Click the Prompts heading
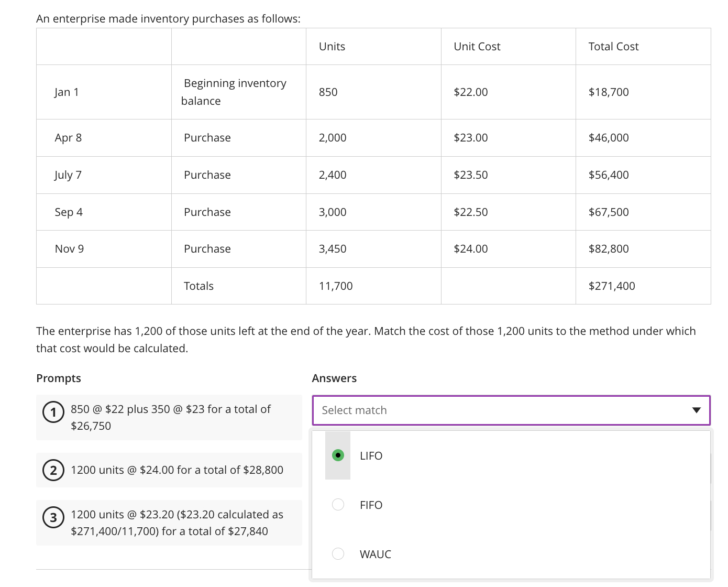 click(59, 378)
